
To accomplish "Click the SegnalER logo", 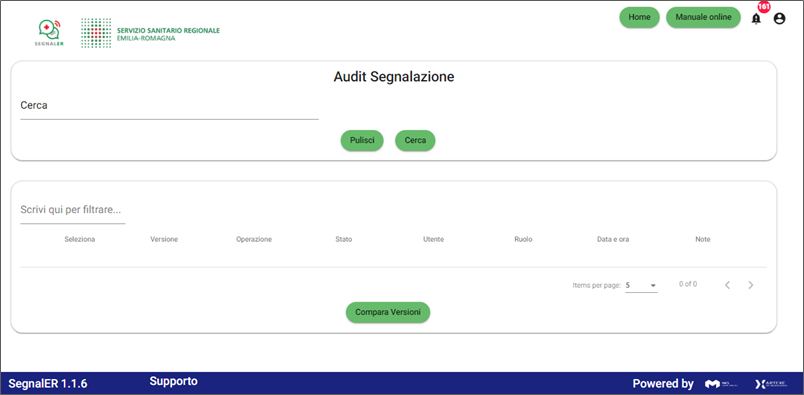I will 49,33.
